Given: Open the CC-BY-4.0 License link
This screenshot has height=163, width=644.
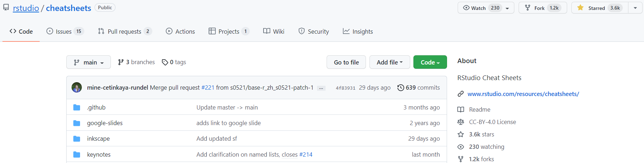Looking at the screenshot, I should [x=492, y=122].
